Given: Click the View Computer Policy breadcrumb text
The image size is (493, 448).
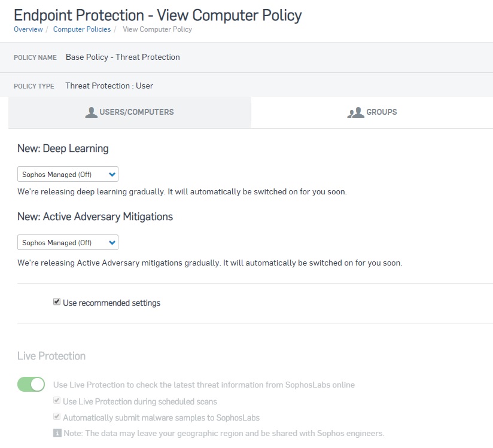Looking at the screenshot, I should click(157, 29).
